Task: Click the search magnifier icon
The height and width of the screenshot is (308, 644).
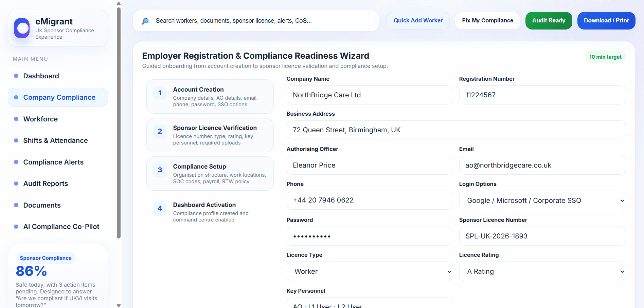Action: (145, 21)
